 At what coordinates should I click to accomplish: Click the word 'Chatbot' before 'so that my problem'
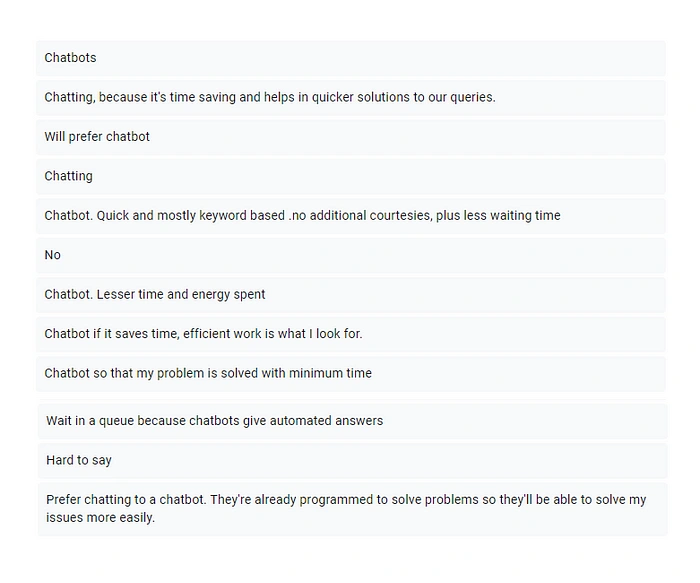click(67, 373)
